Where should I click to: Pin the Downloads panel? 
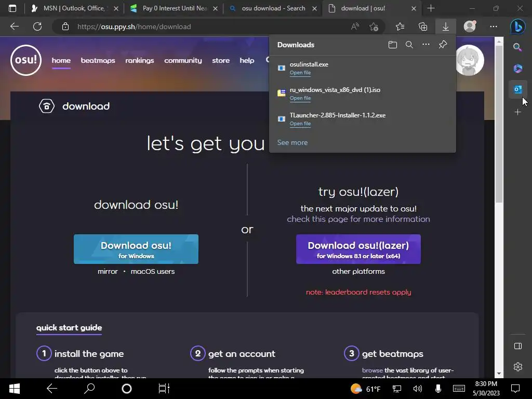(x=443, y=45)
